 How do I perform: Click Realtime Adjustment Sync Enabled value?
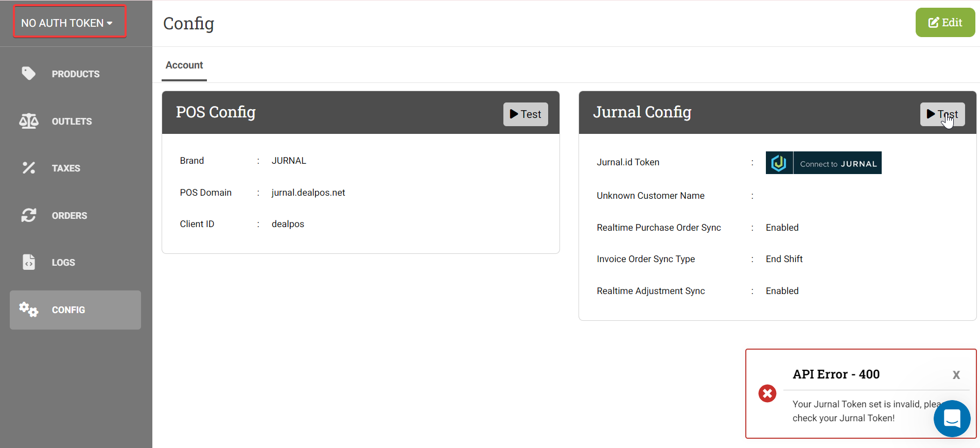click(x=782, y=291)
